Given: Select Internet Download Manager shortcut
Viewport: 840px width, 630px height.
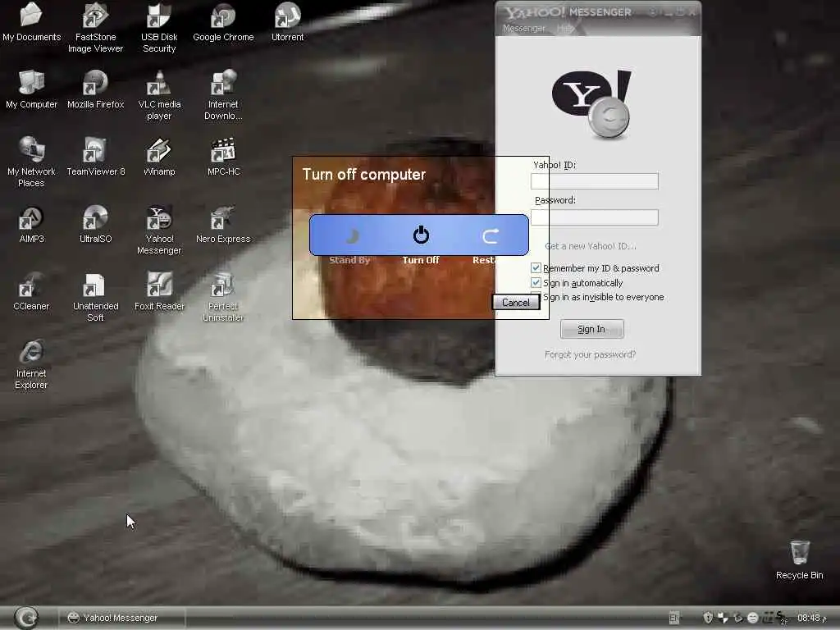Looking at the screenshot, I should pyautogui.click(x=223, y=95).
